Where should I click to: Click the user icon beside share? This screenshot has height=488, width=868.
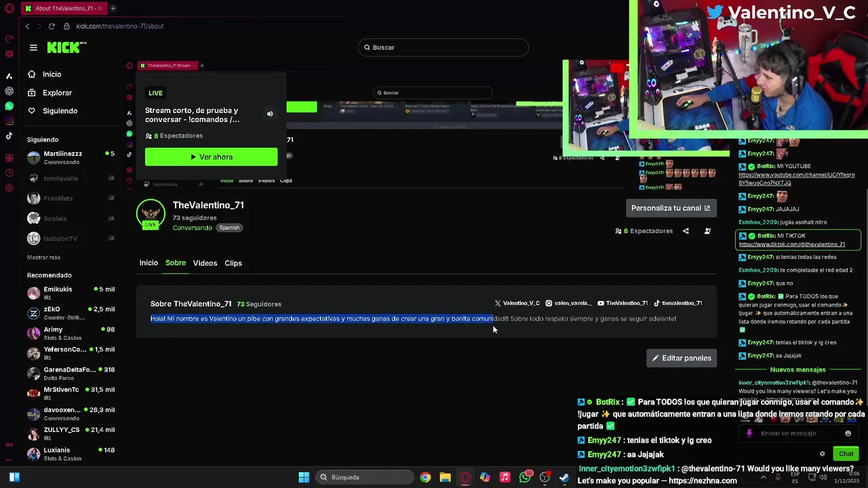coord(707,231)
